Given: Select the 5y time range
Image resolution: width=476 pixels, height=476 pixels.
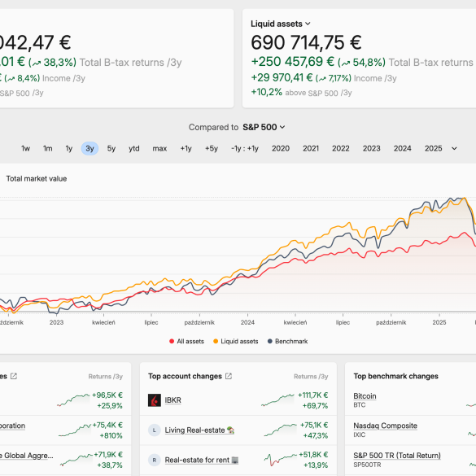Looking at the screenshot, I should click(111, 148).
